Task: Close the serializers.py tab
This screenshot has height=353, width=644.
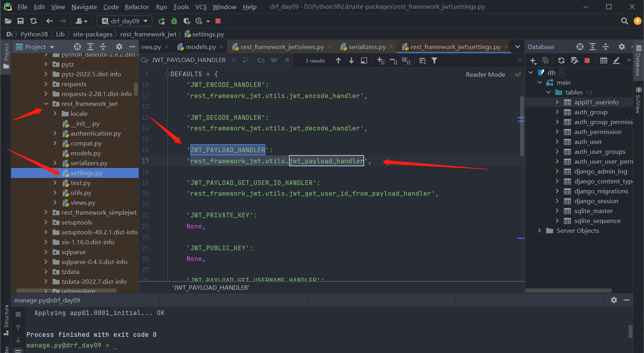Action: (391, 47)
